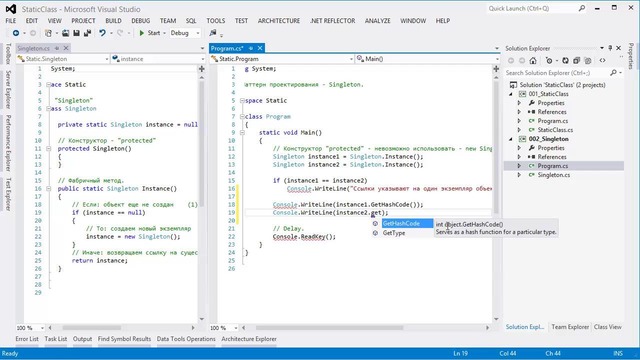This screenshot has width=640, height=360.
Task: Open the Find Symbol Results tab
Action: click(124, 339)
